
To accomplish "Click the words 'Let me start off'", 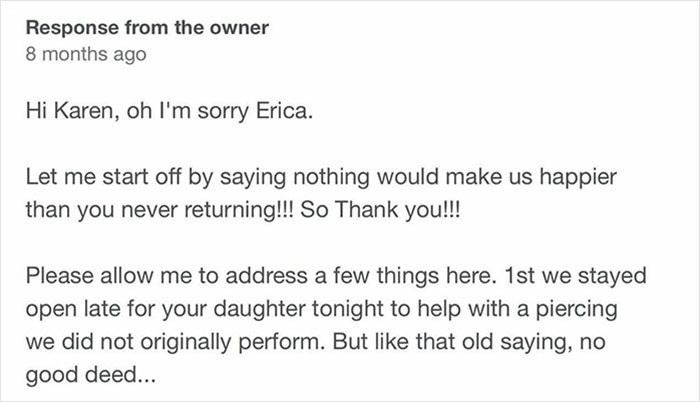I will 104,176.
